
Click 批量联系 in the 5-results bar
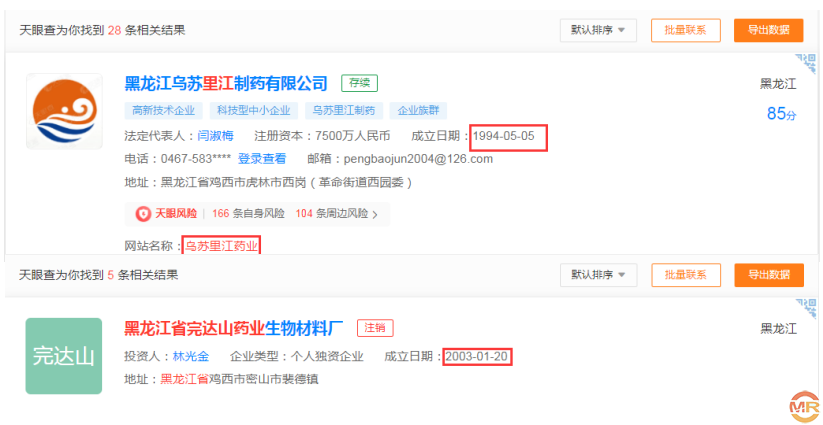(x=685, y=275)
